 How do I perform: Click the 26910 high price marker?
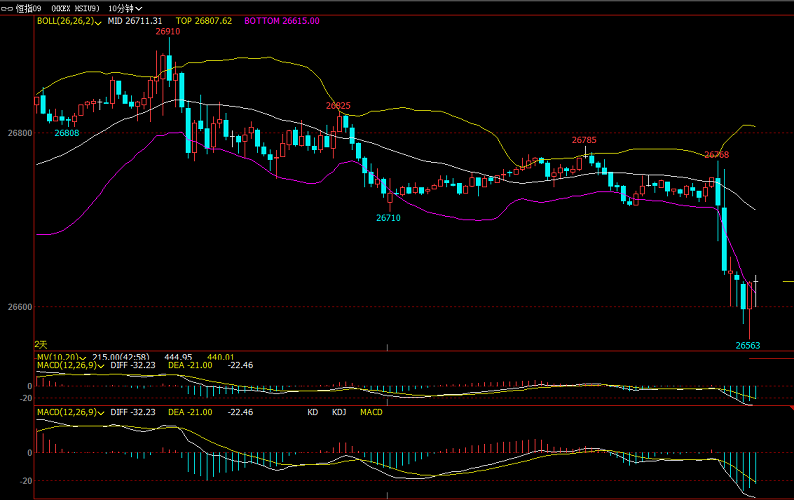tap(168, 32)
